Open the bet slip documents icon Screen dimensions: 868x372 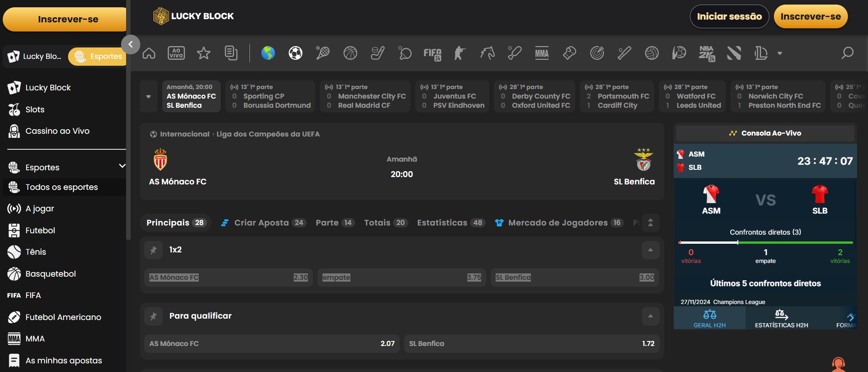[x=231, y=53]
